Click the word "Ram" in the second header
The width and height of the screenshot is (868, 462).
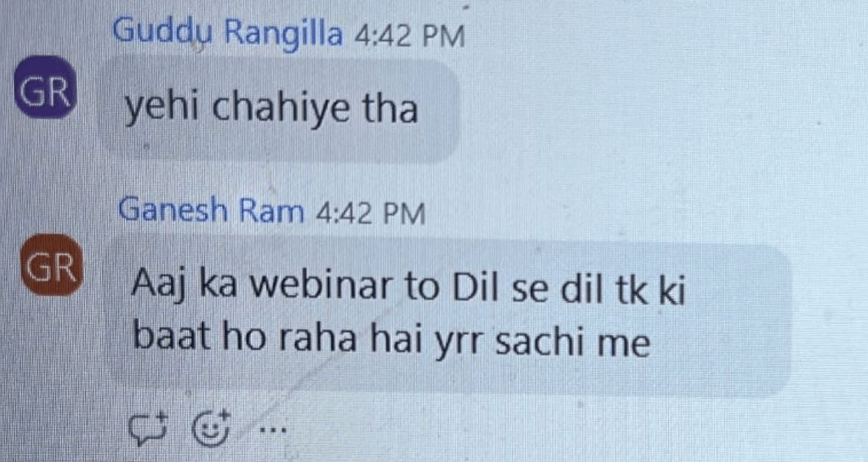click(271, 211)
